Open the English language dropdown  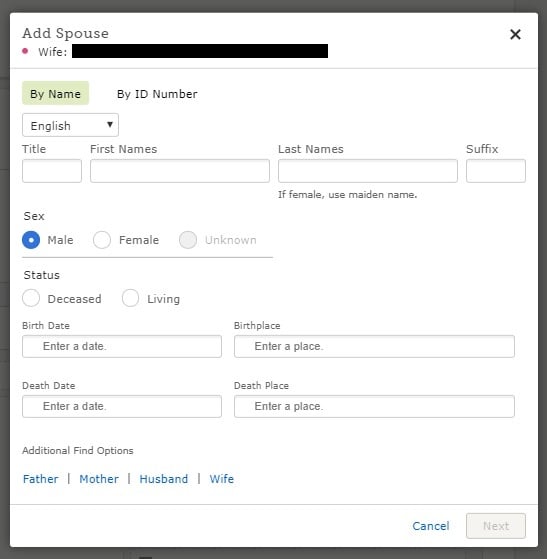[70, 125]
